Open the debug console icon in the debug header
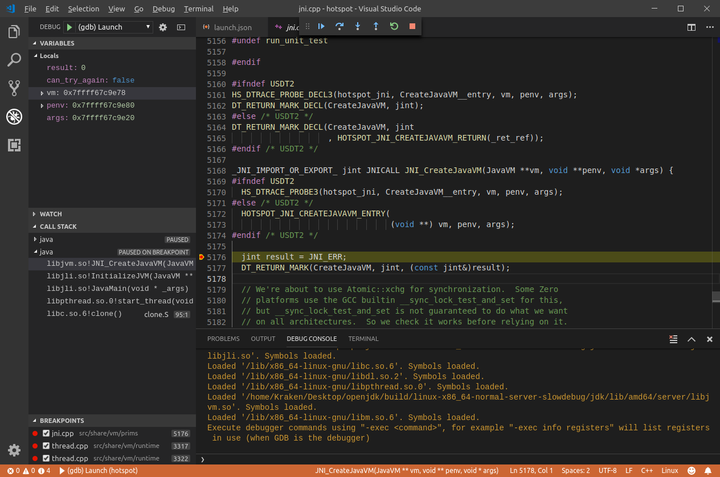Image resolution: width=720 pixels, height=477 pixels. [181, 27]
